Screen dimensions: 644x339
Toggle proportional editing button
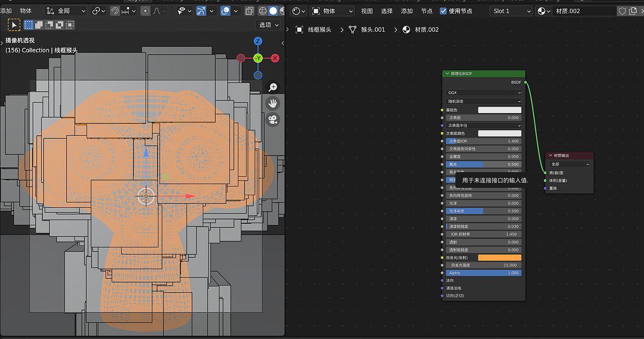coord(145,11)
